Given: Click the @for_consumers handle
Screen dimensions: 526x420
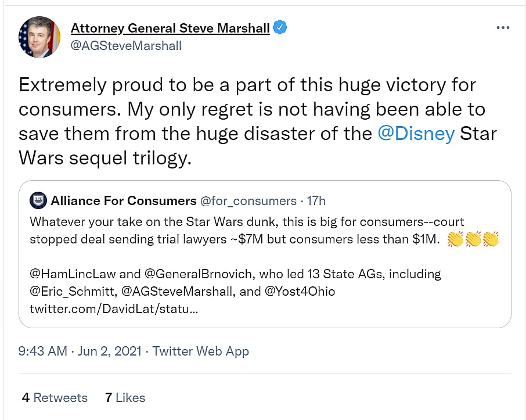Looking at the screenshot, I should (x=248, y=201).
